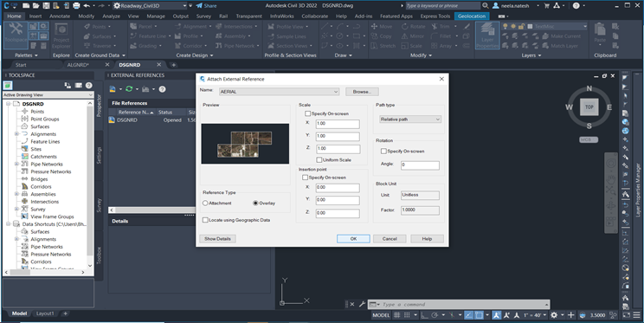
Task: Switch to the Settings tab of Toolspace
Action: click(99, 155)
